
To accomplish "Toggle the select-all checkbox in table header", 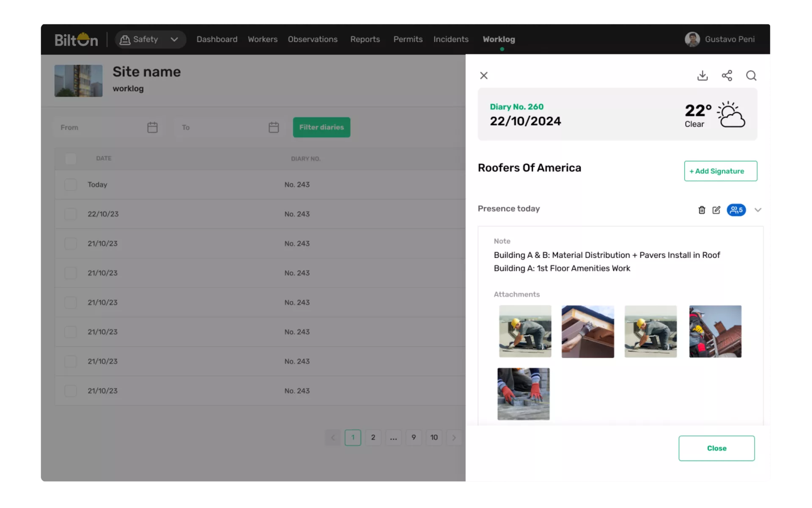I will tap(71, 159).
